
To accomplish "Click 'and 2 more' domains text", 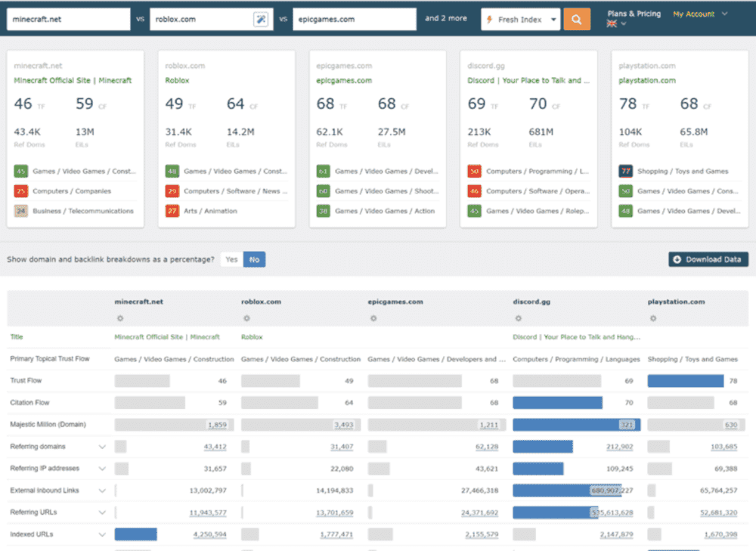I will (x=446, y=18).
